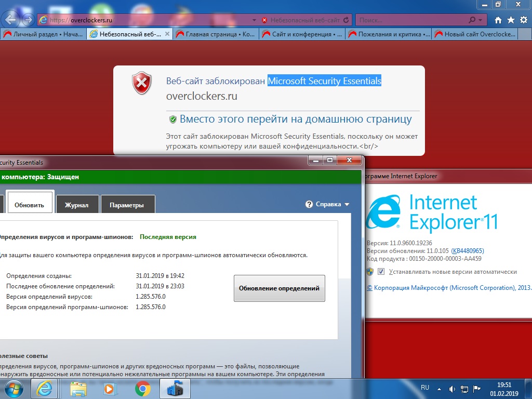
Task: Start a search with the magnifier icon
Action: tap(472, 20)
